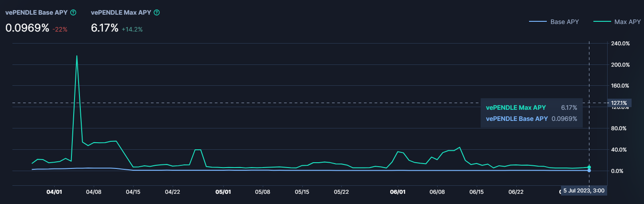Click the 05/01 x-axis date label

tap(223, 192)
